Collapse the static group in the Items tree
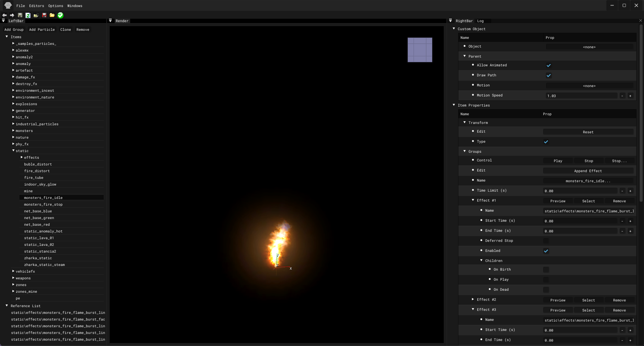Viewport: 644px width, 346px height. 13,151
